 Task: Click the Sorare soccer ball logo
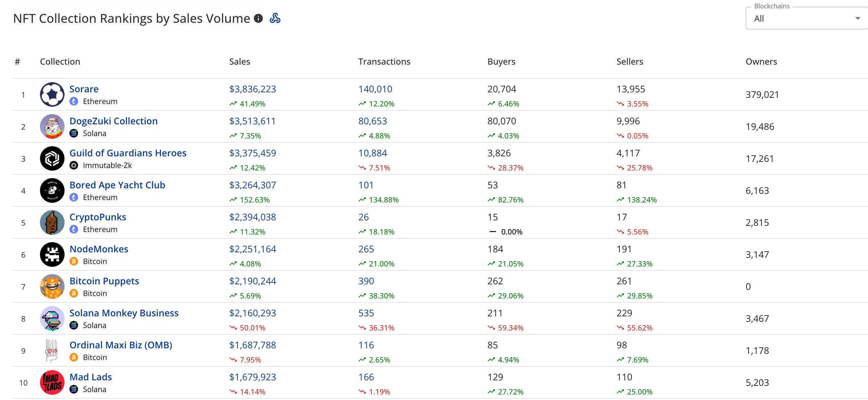[x=52, y=94]
